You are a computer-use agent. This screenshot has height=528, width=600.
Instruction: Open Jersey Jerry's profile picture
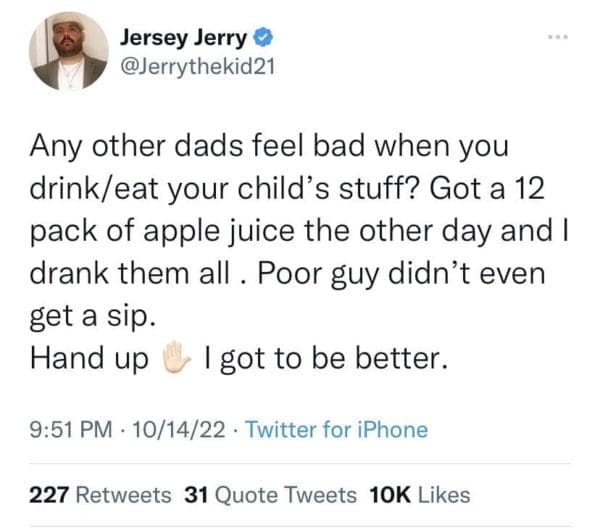69,52
